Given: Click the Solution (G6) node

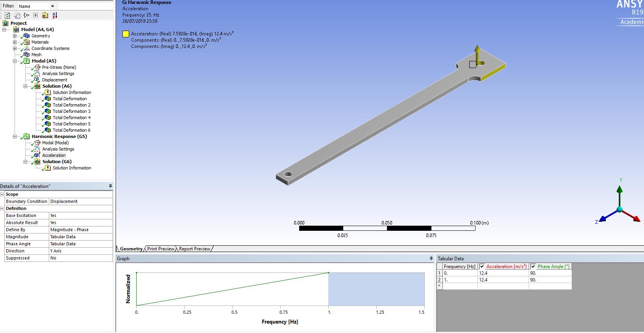Looking at the screenshot, I should pyautogui.click(x=57, y=162).
